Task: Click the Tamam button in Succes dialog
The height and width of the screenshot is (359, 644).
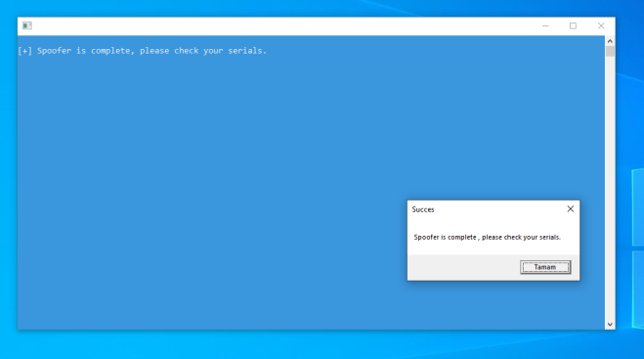Action: [x=545, y=267]
